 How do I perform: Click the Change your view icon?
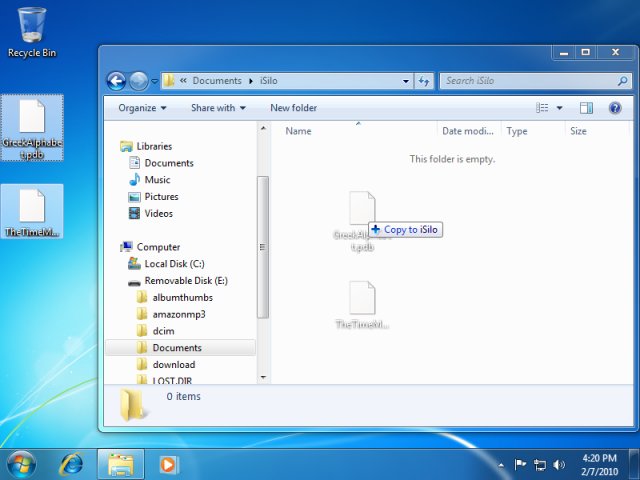543,108
